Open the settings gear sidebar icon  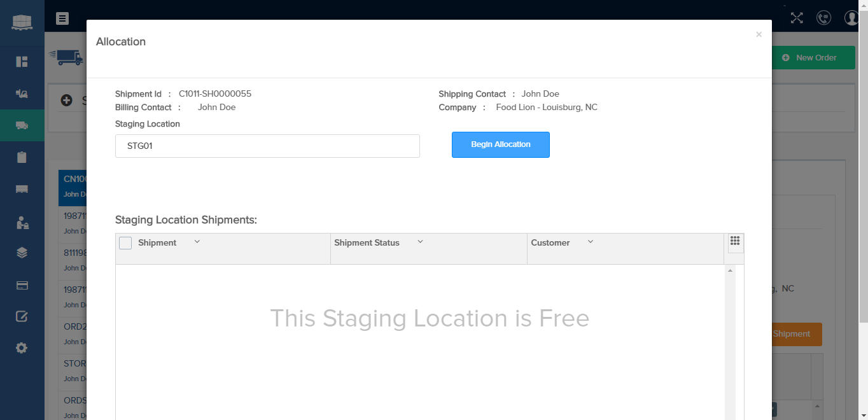pos(22,348)
